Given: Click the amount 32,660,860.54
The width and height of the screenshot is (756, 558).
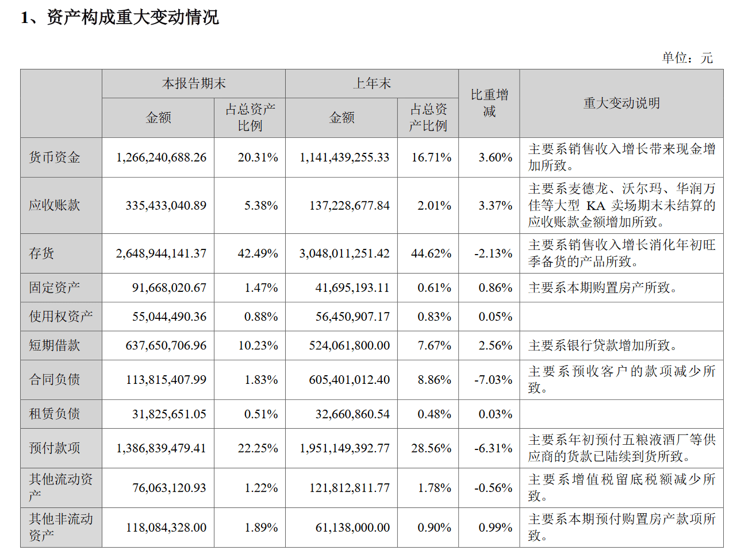Looking at the screenshot, I should click(x=352, y=414).
